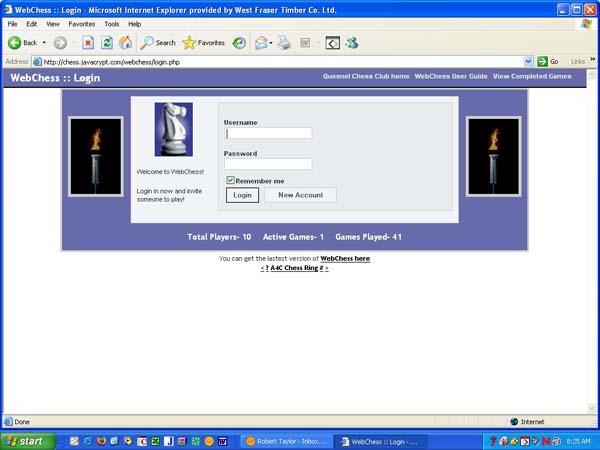Toggle the Remember me checkbox

[x=230, y=180]
